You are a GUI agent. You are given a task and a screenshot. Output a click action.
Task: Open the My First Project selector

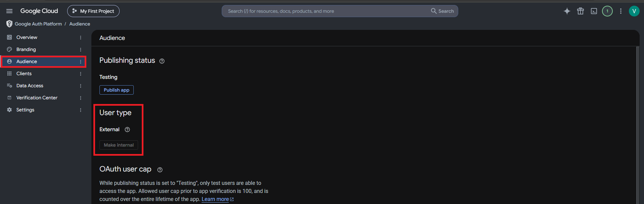coord(93,11)
